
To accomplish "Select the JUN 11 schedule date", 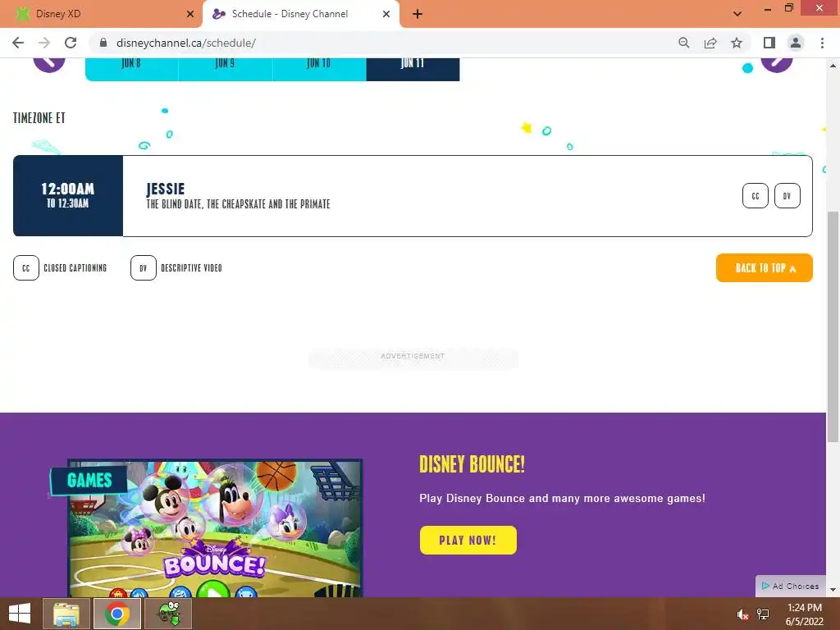I will click(x=413, y=69).
